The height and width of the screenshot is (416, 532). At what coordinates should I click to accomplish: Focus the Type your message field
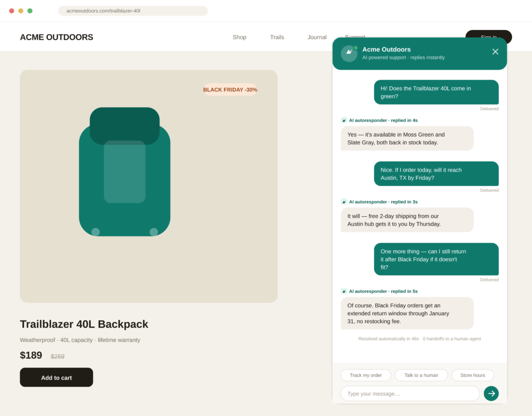click(x=410, y=394)
